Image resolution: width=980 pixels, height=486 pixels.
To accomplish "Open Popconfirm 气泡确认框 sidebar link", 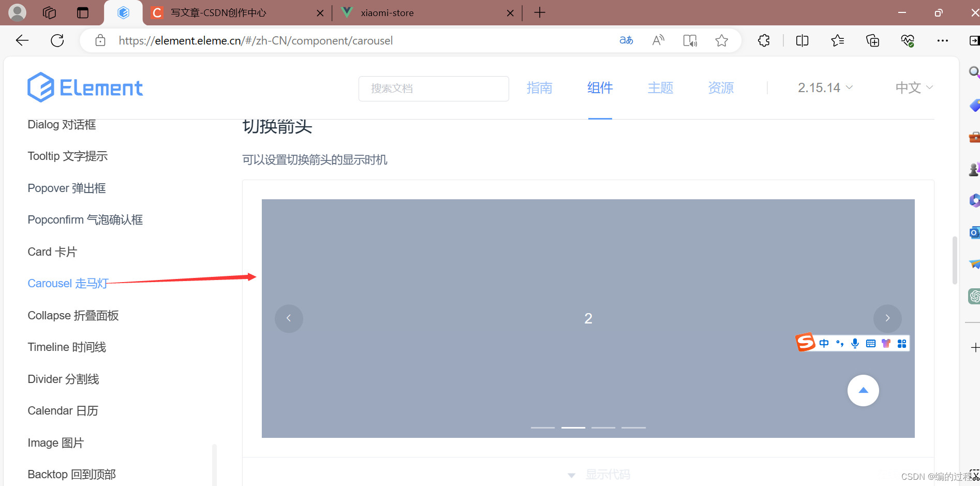I will point(85,219).
